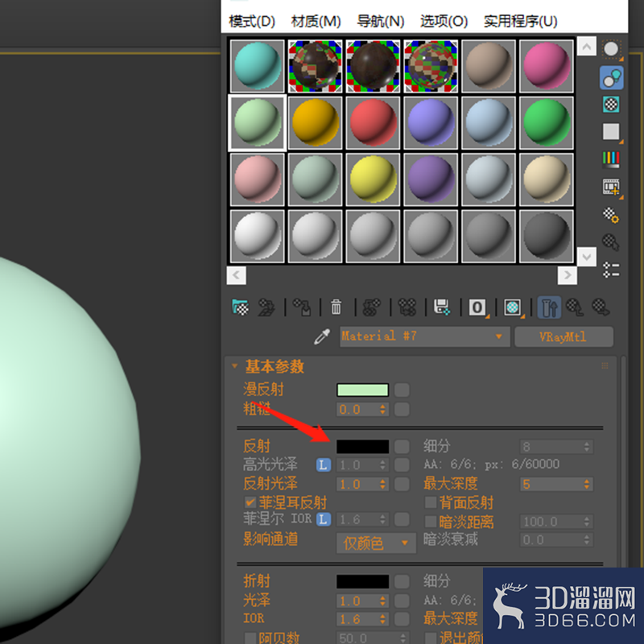Click map slot button next to 反射 color
This screenshot has width=644, height=644.
pos(402,447)
